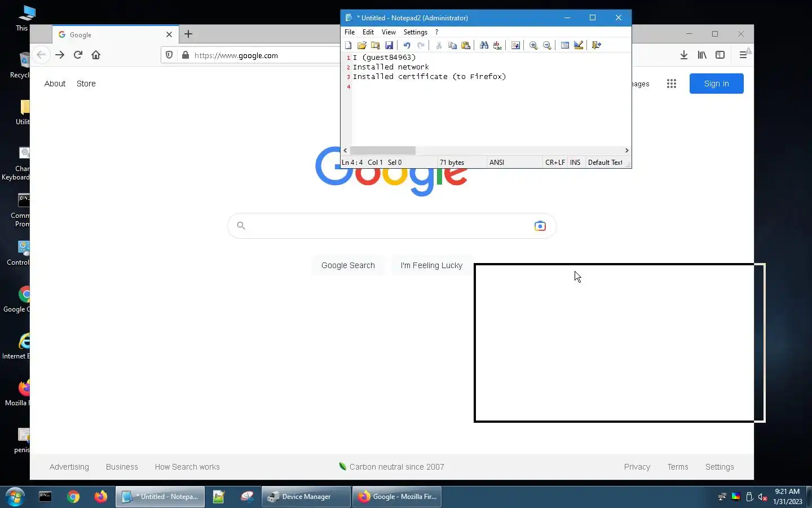812x508 pixels.
Task: Open the ? help menu in Notepad2
Action: coord(436,32)
